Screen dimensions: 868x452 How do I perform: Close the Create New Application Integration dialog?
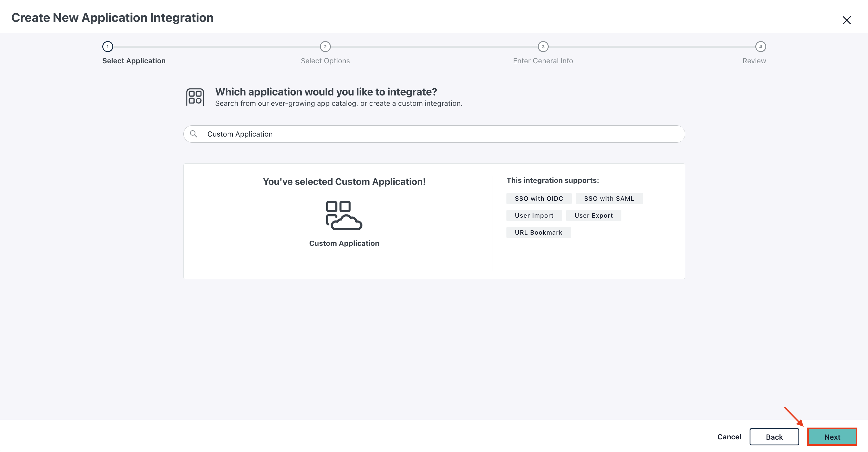click(846, 20)
